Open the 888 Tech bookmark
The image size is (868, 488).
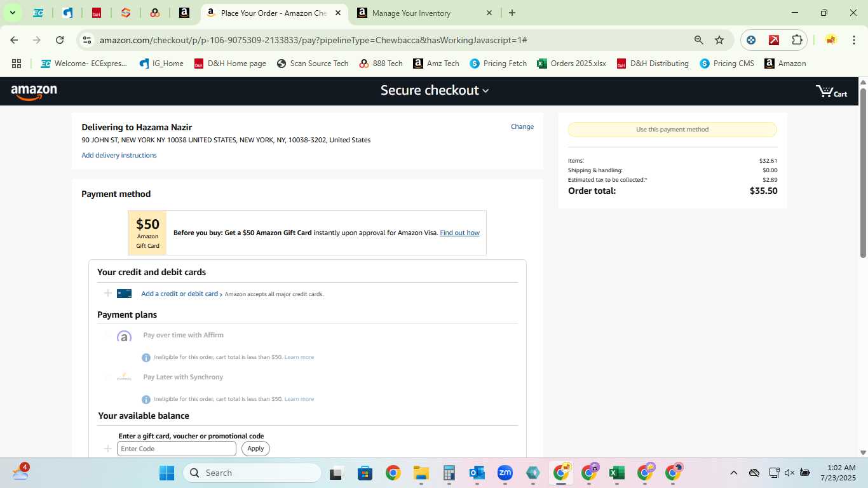(x=381, y=64)
